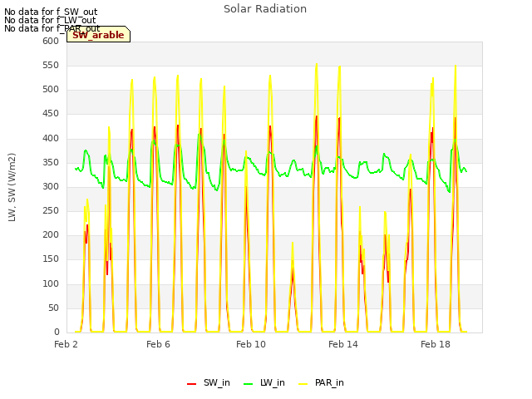532x399 pixels.
Task: Click the 'No data for f_SW_out' message
Action: (51, 12)
